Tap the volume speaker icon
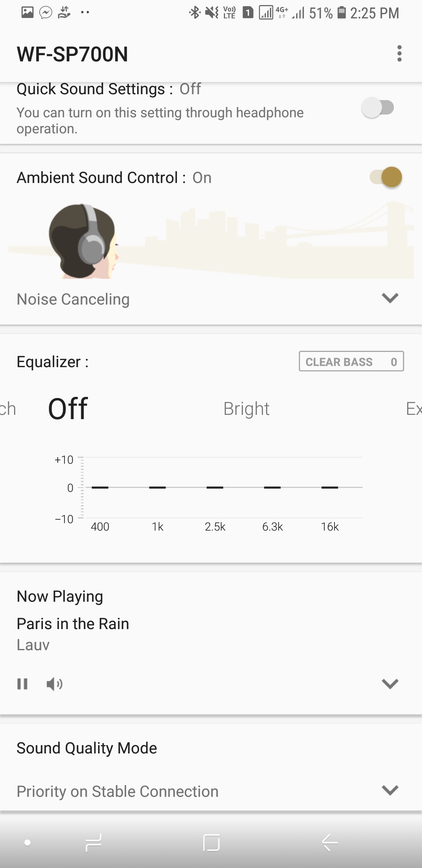This screenshot has height=868, width=422. point(54,684)
